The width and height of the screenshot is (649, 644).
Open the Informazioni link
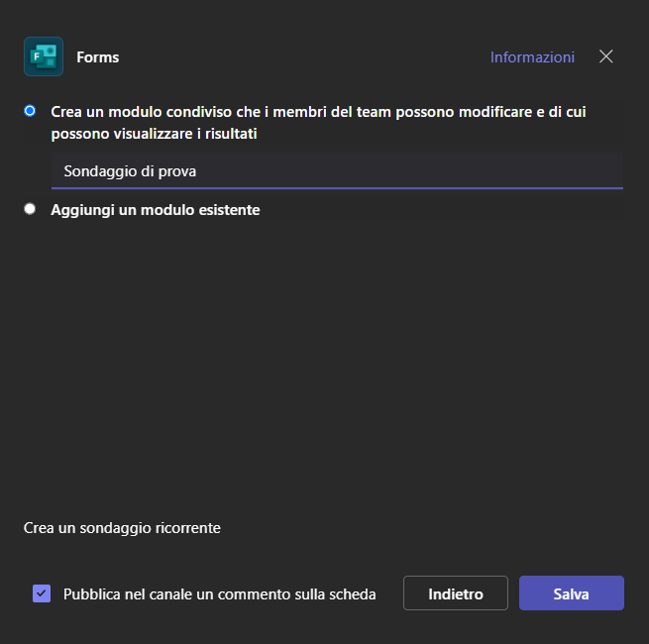pyautogui.click(x=532, y=57)
